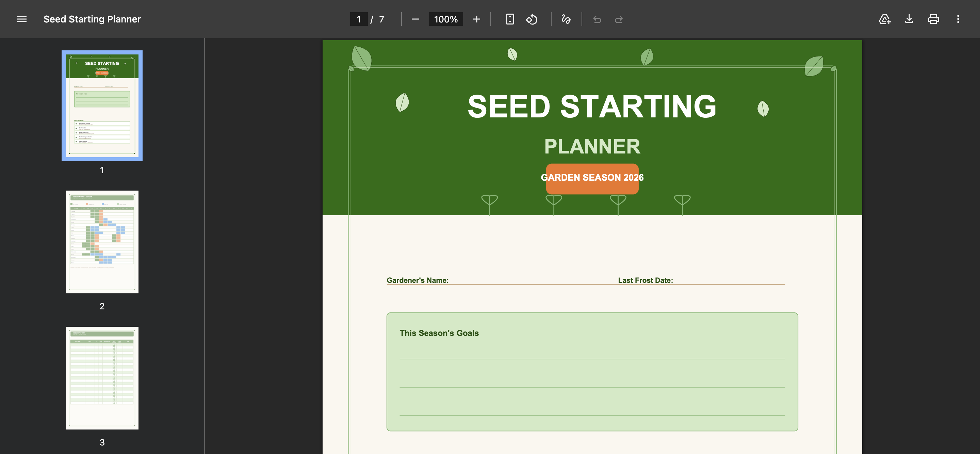
Task: Rotate the document counterclockwise
Action: [x=532, y=19]
